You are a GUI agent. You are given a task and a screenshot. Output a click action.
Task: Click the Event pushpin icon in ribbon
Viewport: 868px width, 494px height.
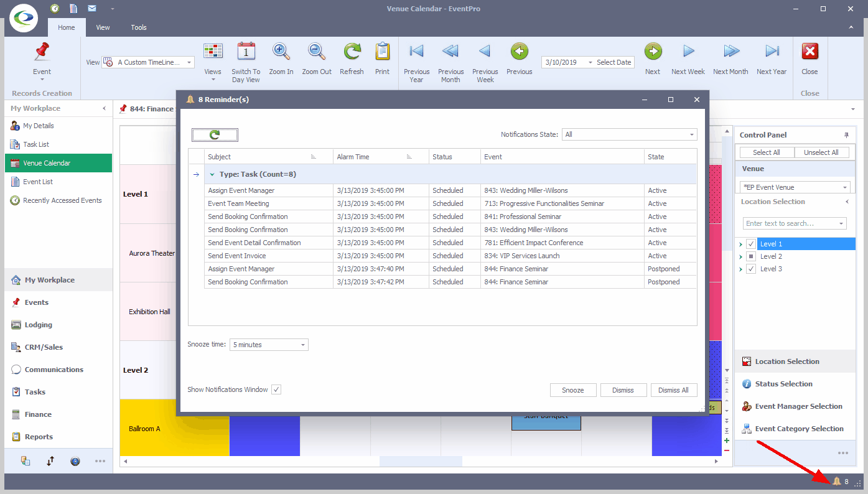point(42,52)
